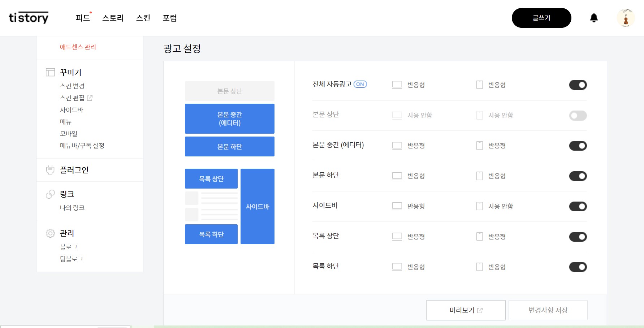Image resolution: width=644 pixels, height=328 pixels.
Task: Click the external link icon beside 스킨 편집
Action: click(90, 98)
